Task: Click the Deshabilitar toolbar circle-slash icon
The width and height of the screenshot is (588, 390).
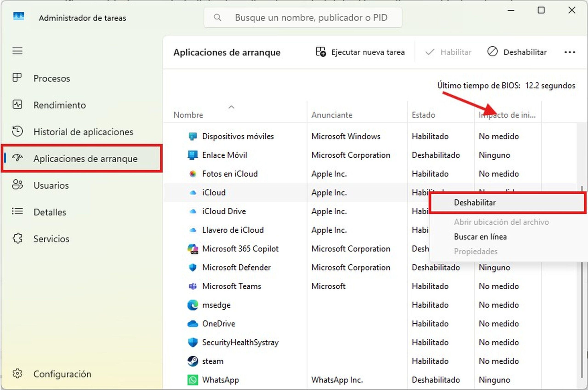Action: [x=492, y=51]
